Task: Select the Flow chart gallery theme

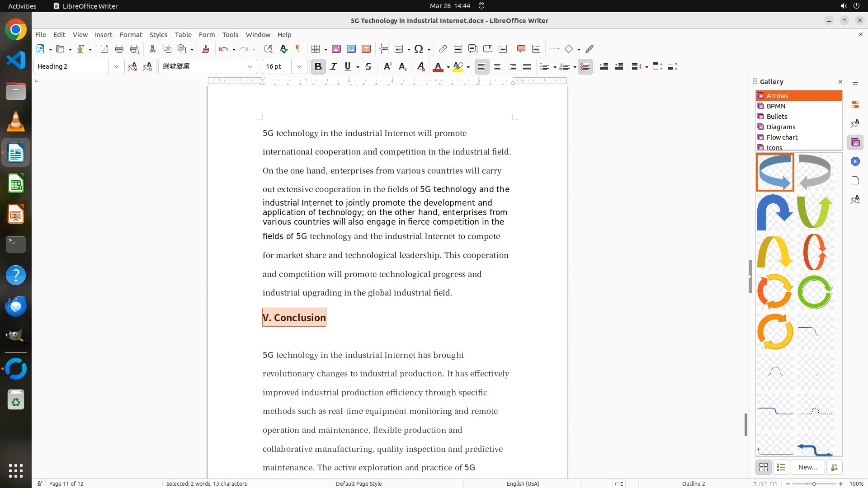Action: (782, 137)
